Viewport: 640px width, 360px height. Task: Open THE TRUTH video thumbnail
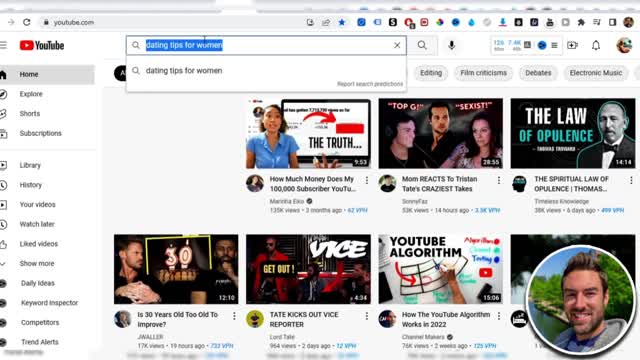pyautogui.click(x=308, y=133)
